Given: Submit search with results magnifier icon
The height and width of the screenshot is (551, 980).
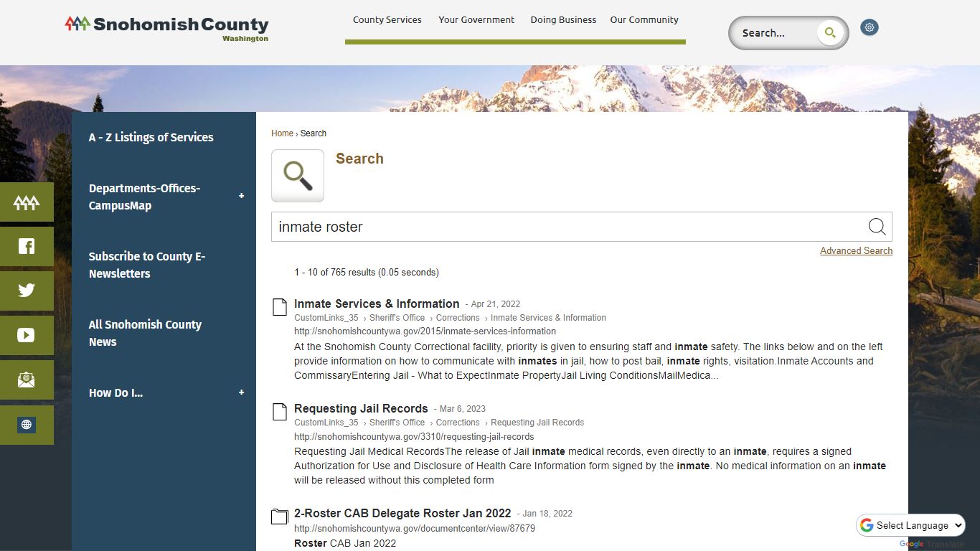Looking at the screenshot, I should coord(877,227).
